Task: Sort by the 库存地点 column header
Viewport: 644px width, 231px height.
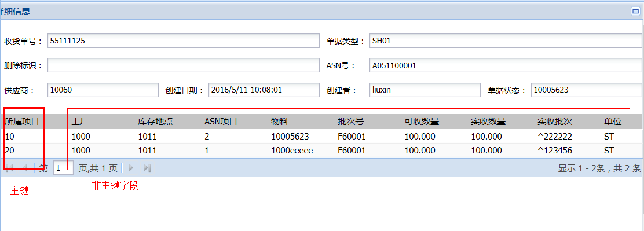Action: (155, 122)
